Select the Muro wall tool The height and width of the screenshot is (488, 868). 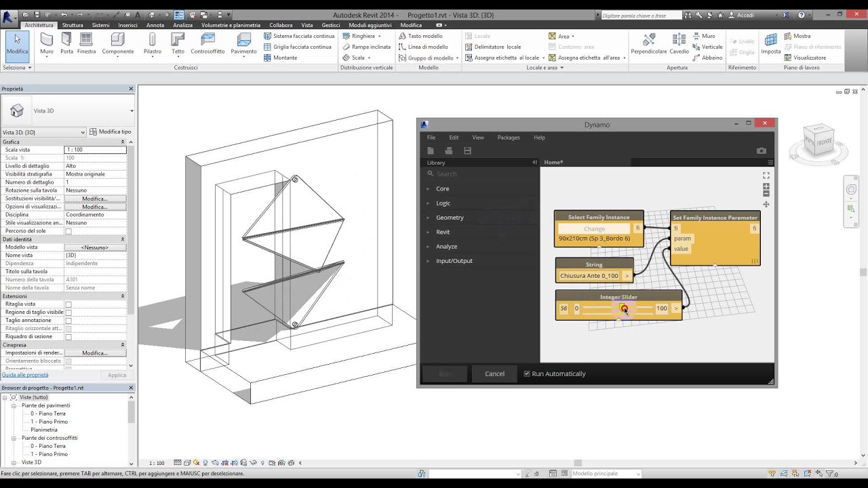click(47, 43)
